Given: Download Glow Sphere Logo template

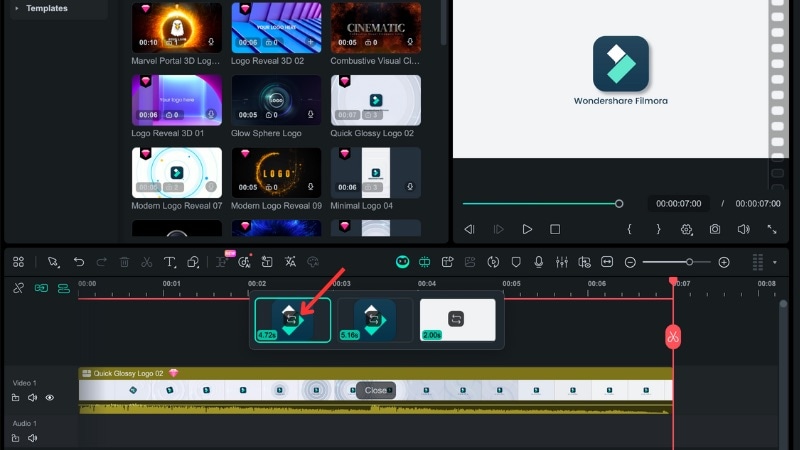Looking at the screenshot, I should [310, 114].
